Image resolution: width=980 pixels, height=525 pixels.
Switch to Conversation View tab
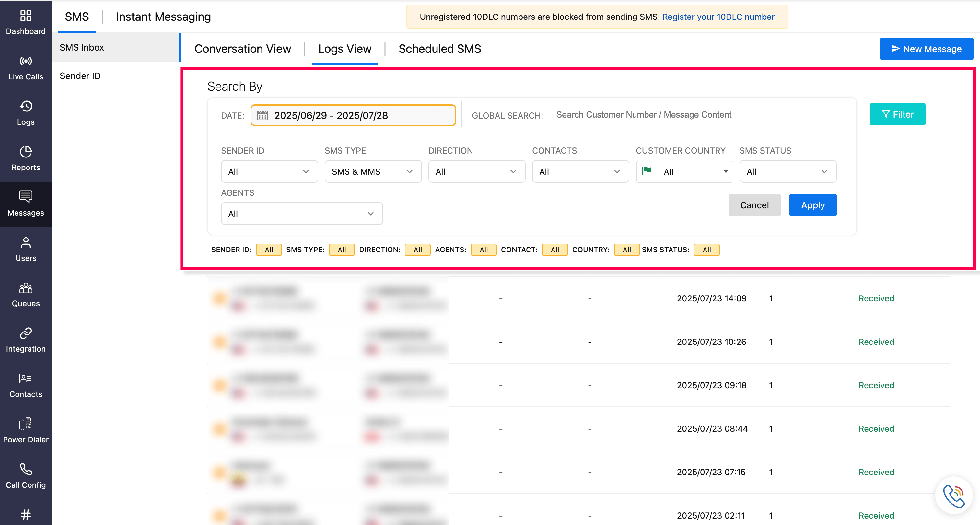click(x=242, y=49)
